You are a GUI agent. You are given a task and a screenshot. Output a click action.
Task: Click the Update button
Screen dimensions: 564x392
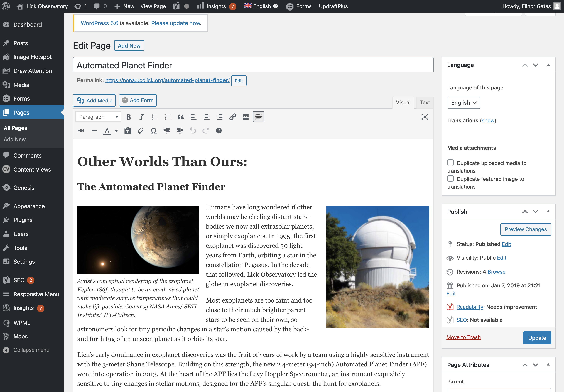coord(537,338)
